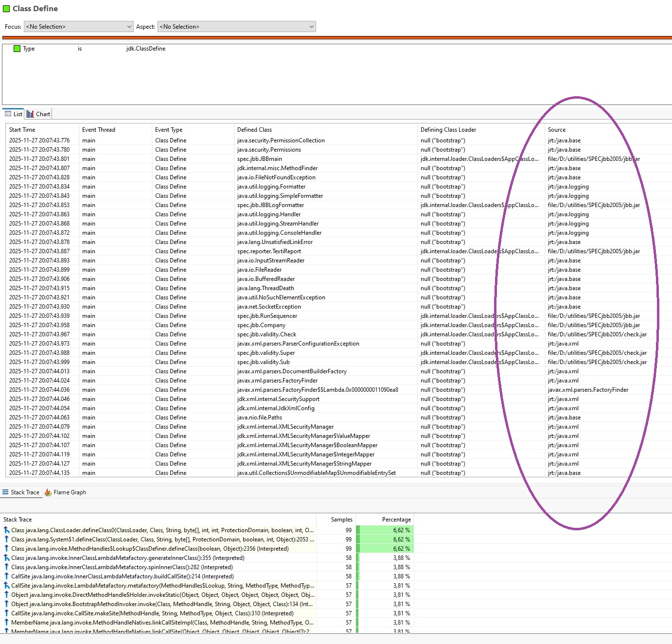Open the Aspect dropdown
The image size is (672, 644).
click(x=236, y=27)
